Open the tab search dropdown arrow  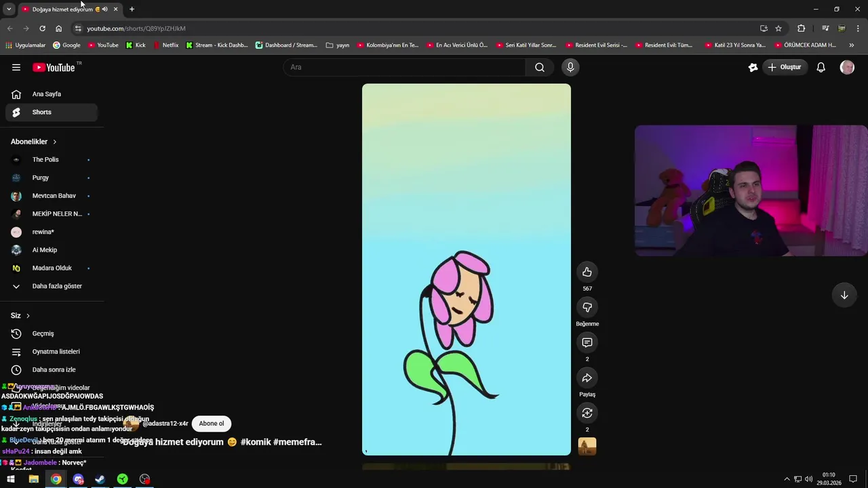[x=9, y=9]
